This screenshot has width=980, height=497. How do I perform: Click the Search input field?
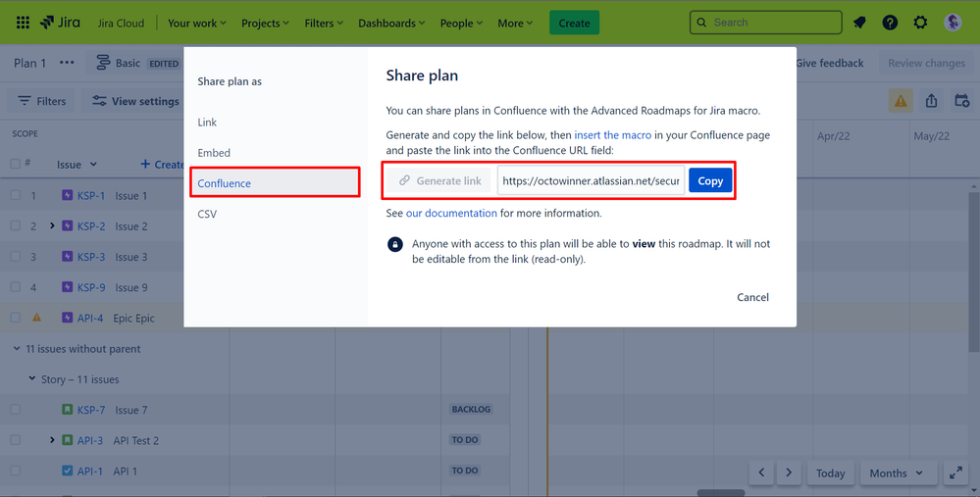765,23
